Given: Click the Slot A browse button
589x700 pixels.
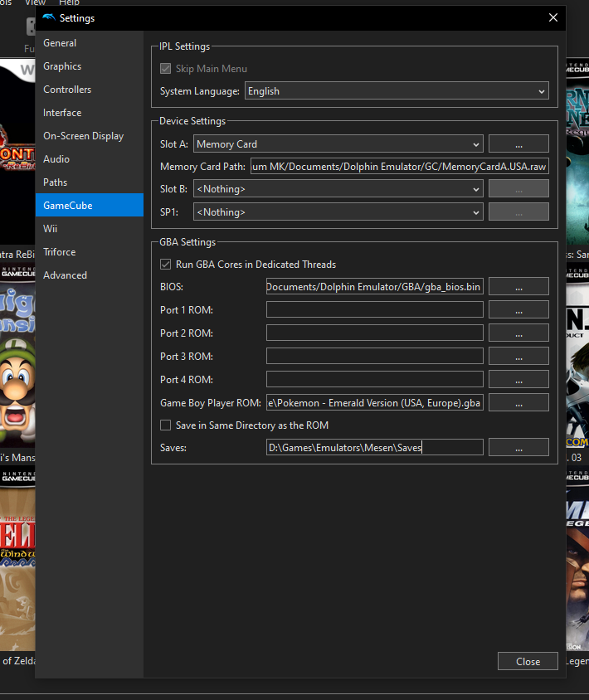Looking at the screenshot, I should pos(518,144).
